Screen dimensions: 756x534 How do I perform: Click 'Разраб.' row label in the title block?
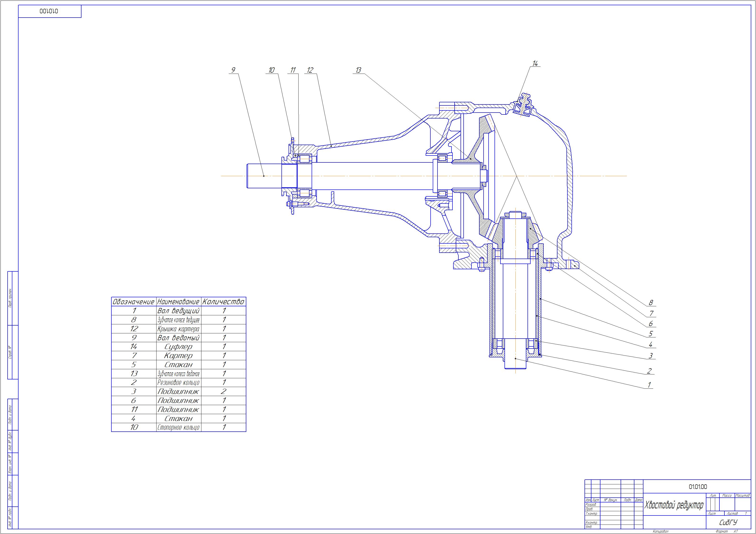591,504
